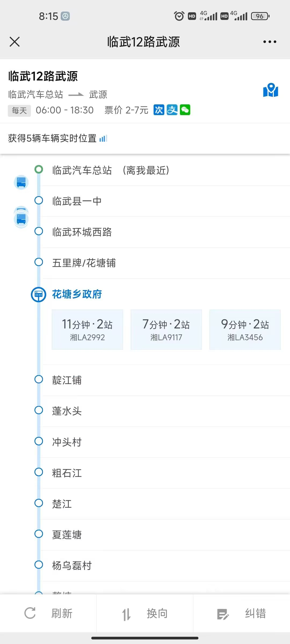Select the 临武县一中 stop

click(x=77, y=201)
